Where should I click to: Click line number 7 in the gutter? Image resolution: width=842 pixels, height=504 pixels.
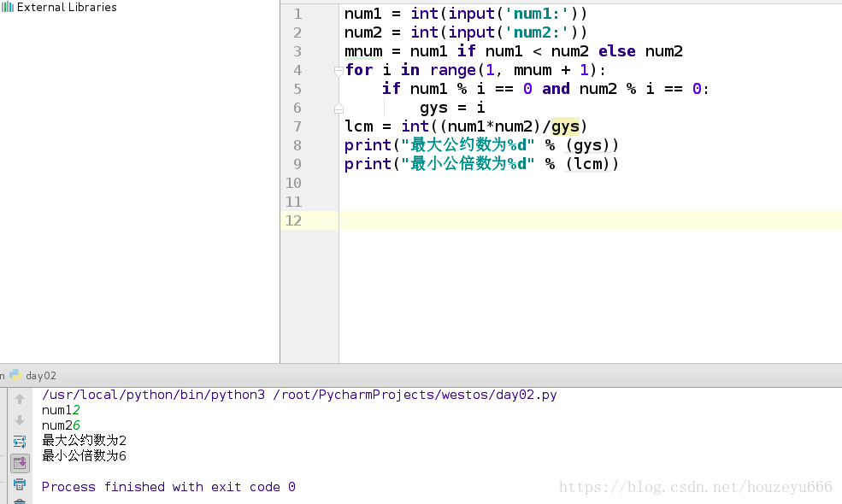click(x=297, y=126)
